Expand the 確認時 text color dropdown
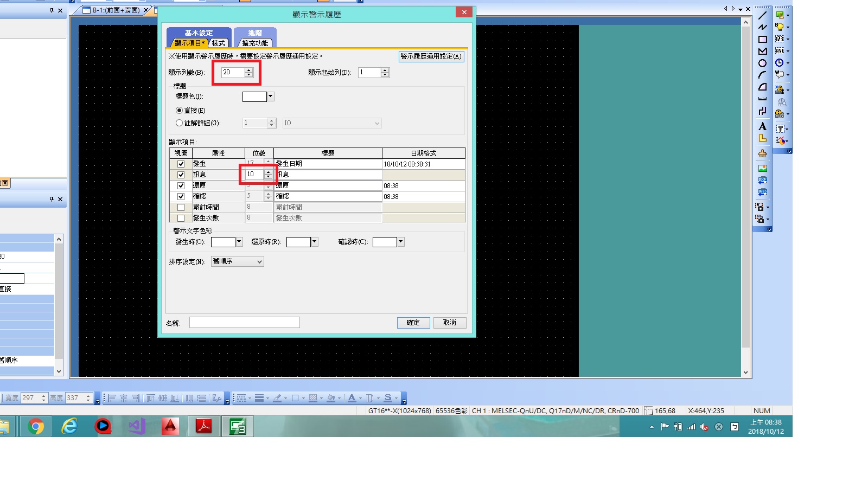This screenshot has height=488, width=868. (x=401, y=242)
